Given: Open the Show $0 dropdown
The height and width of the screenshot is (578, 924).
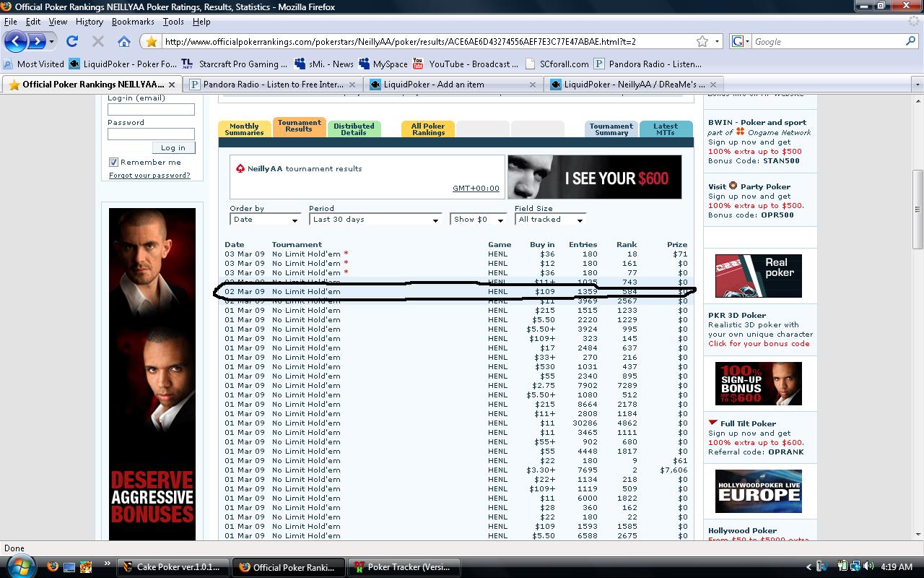Looking at the screenshot, I should [479, 220].
